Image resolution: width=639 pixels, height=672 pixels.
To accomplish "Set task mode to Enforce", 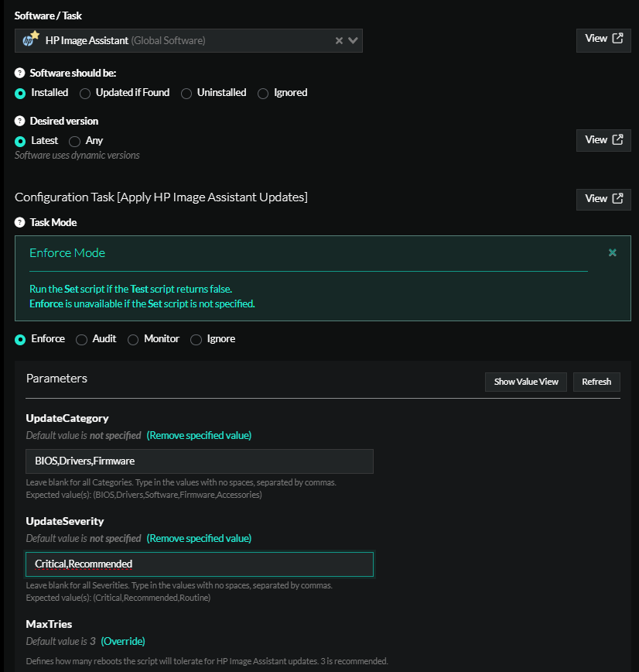I will [20, 339].
